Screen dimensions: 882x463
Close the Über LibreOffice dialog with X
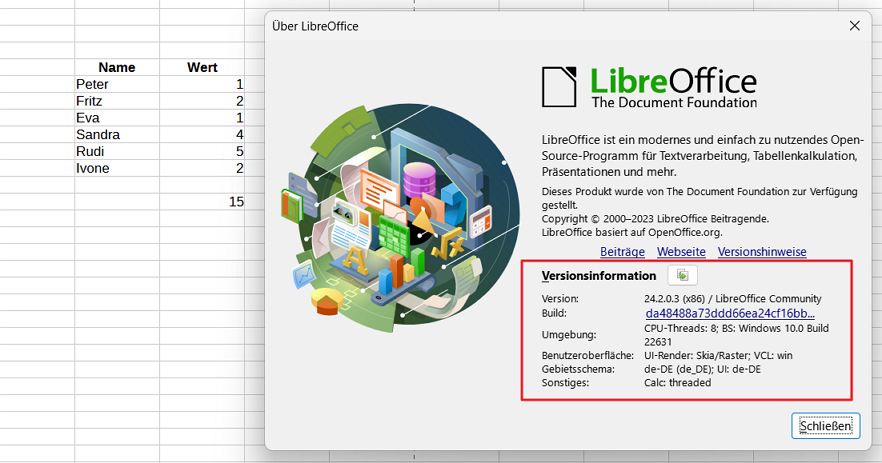[x=854, y=26]
